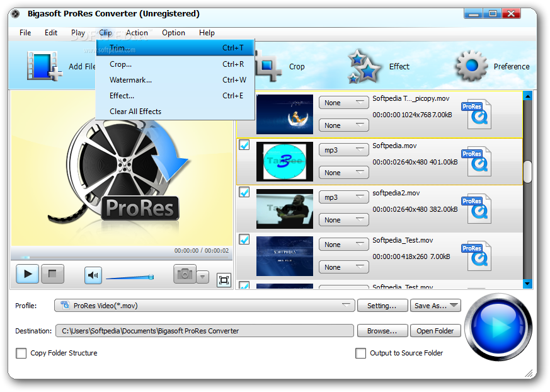
Task: Choose Watermark... menu entry
Action: pyautogui.click(x=175, y=80)
